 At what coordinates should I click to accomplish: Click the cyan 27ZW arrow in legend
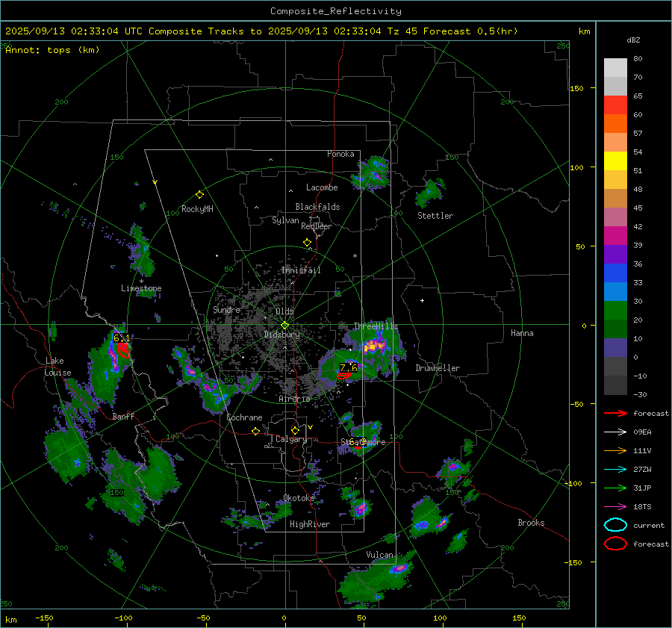[615, 470]
